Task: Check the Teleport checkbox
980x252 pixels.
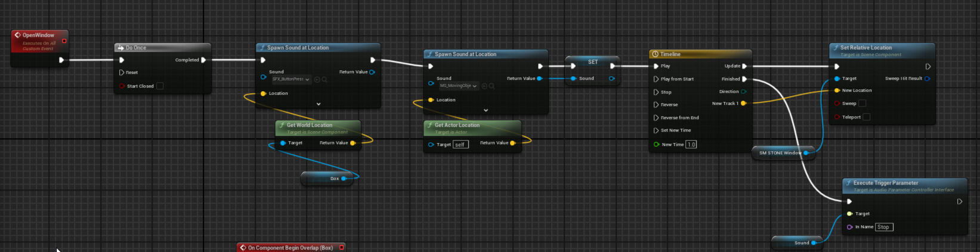Action: click(x=867, y=117)
